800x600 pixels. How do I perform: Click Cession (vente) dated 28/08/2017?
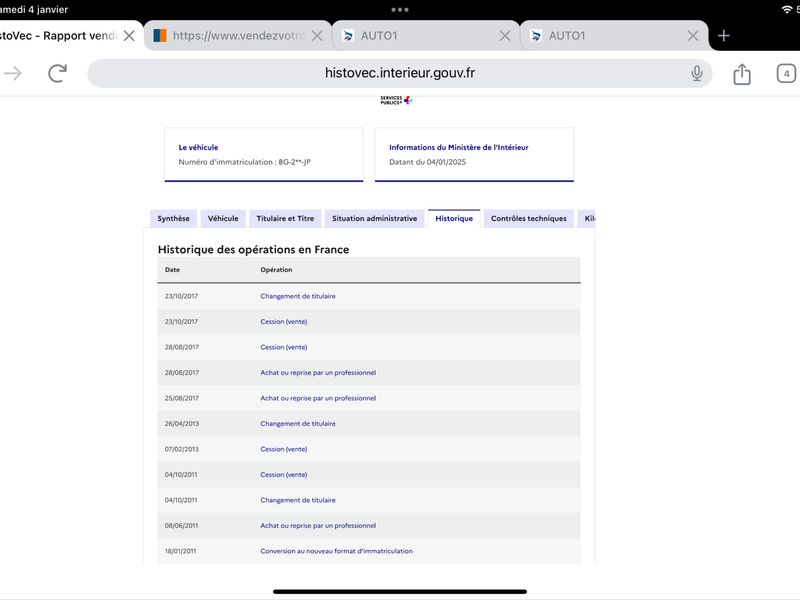tap(284, 347)
